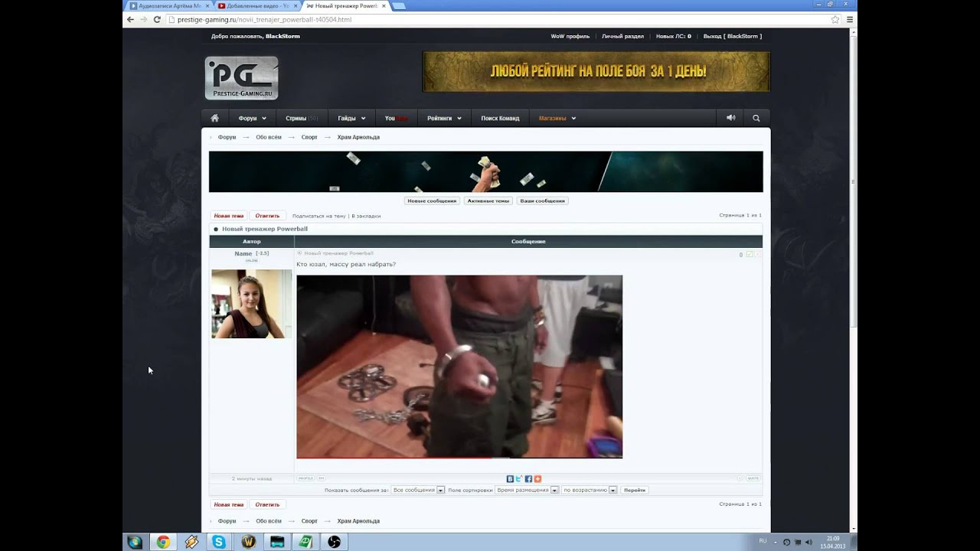Open Активные темы
980x551 pixels.
point(488,201)
